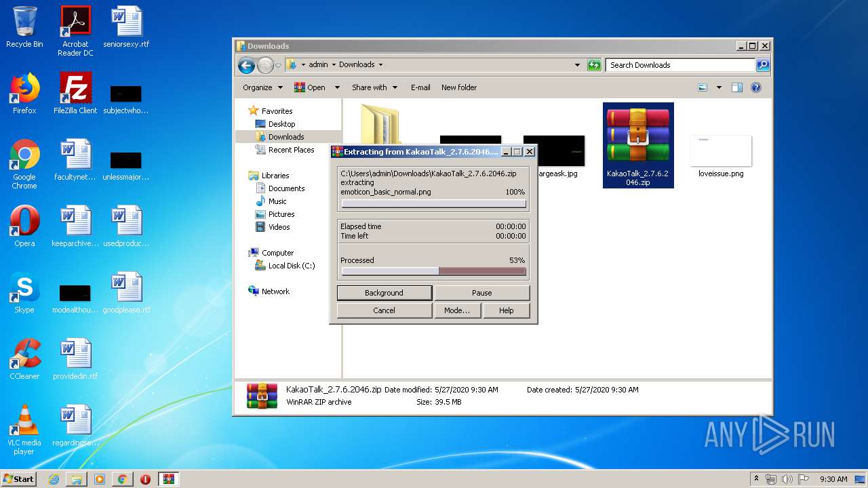Open address bar history dropdown
The image size is (868, 488).
[577, 65]
